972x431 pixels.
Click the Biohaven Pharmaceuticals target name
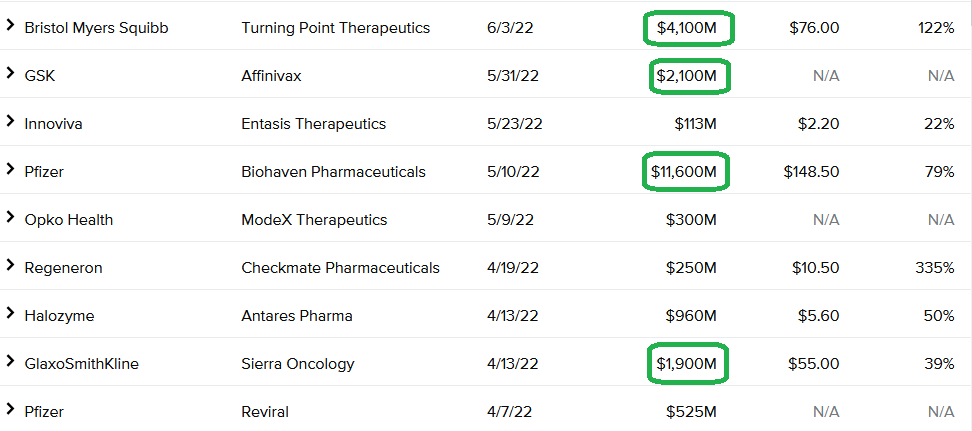(x=334, y=172)
